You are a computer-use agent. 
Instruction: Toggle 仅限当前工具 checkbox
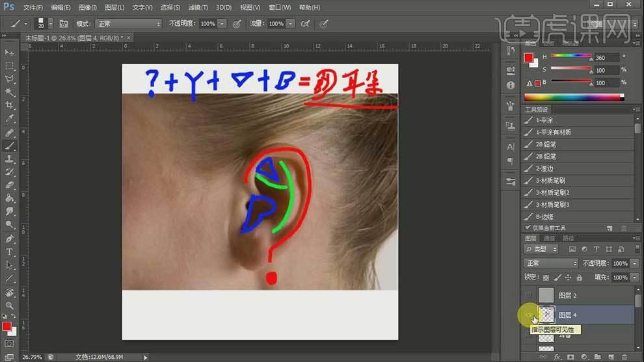[528, 227]
